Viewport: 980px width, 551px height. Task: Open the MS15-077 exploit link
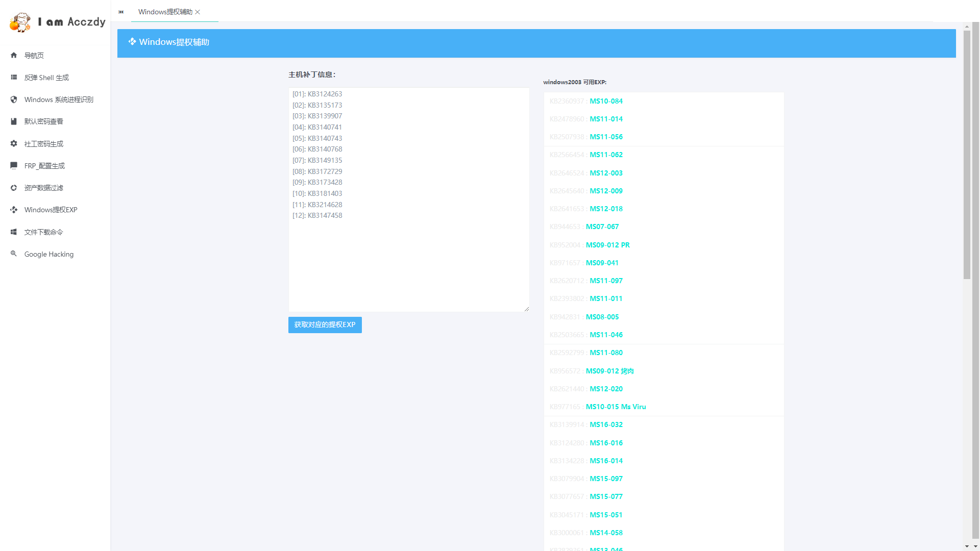tap(606, 496)
